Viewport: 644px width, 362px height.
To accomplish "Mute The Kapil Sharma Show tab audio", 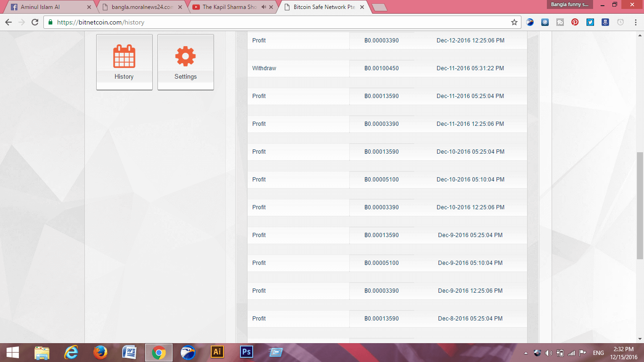I will (263, 7).
